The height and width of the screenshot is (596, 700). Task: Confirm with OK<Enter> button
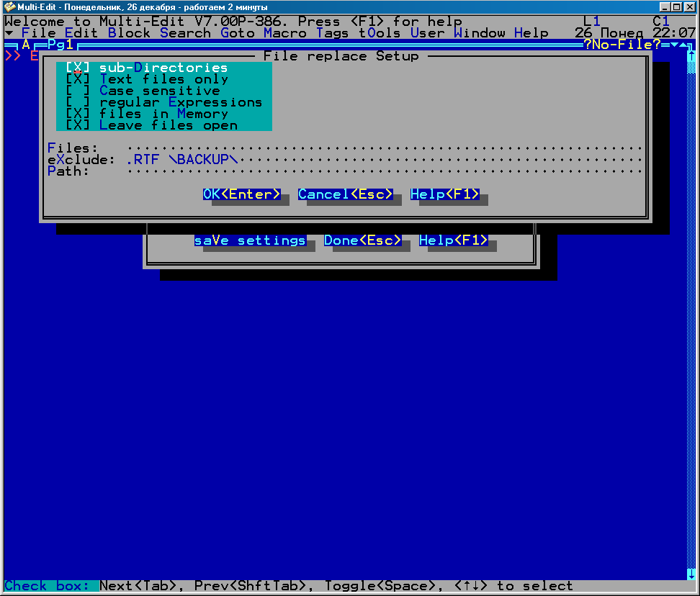241,194
